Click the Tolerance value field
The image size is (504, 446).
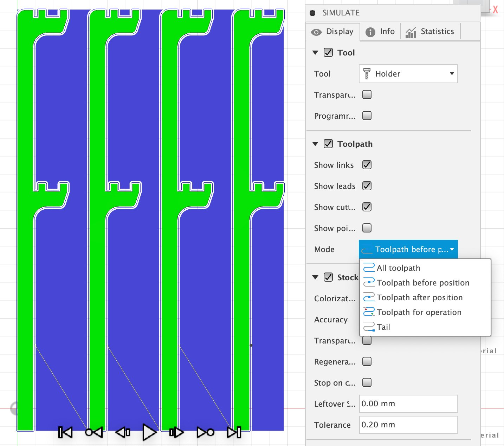(408, 425)
